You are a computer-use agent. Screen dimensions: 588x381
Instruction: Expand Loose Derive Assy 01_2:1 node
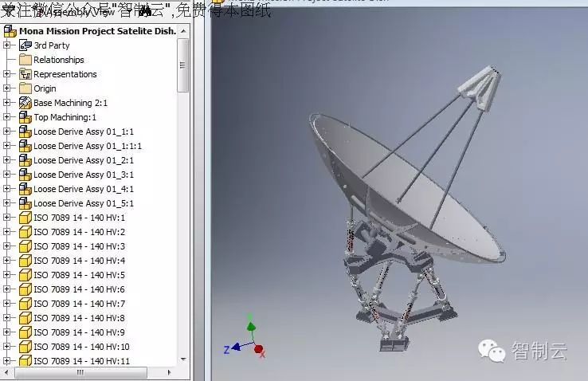point(7,160)
